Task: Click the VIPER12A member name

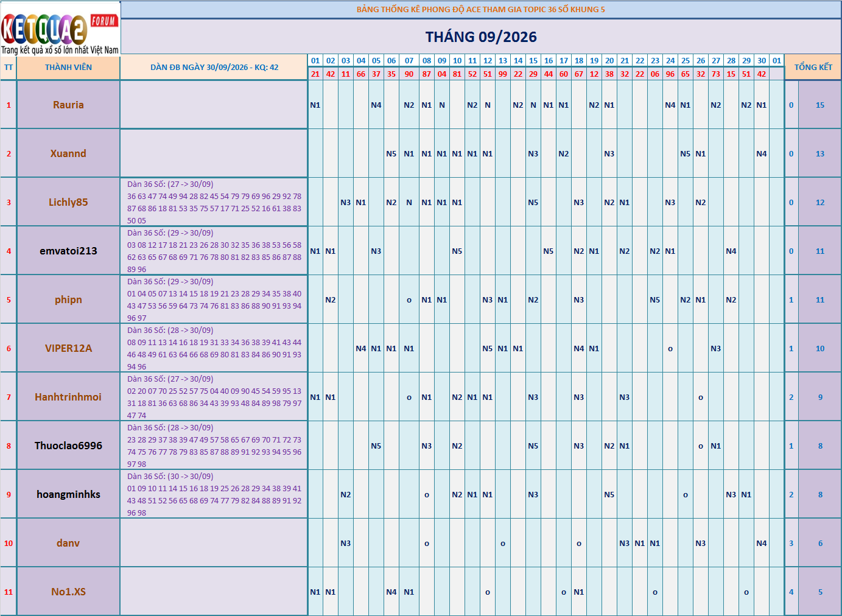Action: 68,348
